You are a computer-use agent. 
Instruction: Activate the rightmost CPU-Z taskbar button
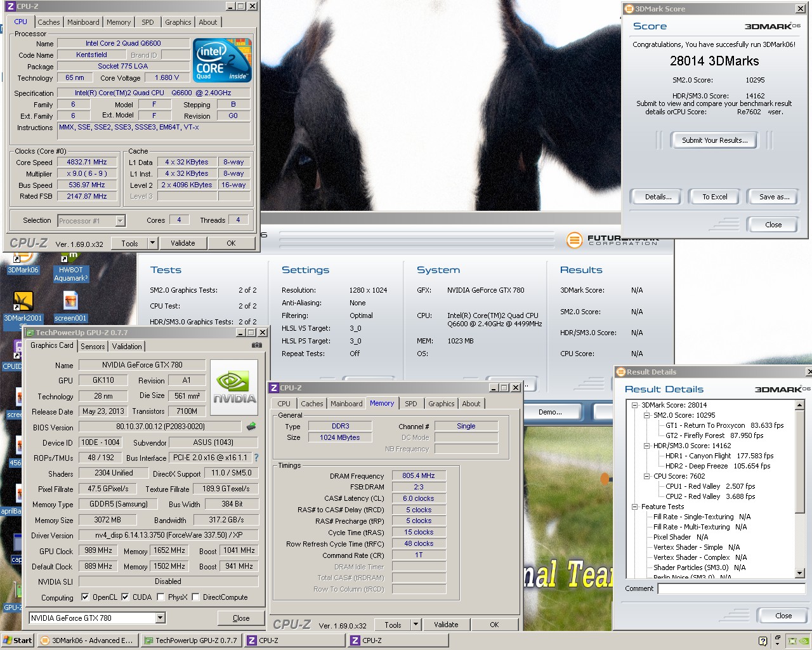point(398,640)
